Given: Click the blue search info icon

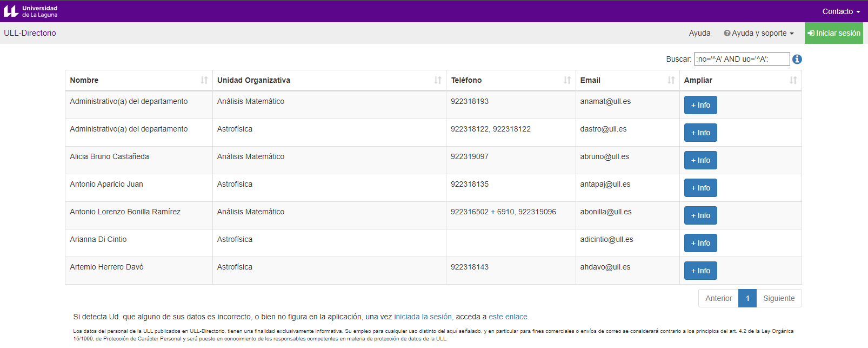Looking at the screenshot, I should (x=797, y=59).
